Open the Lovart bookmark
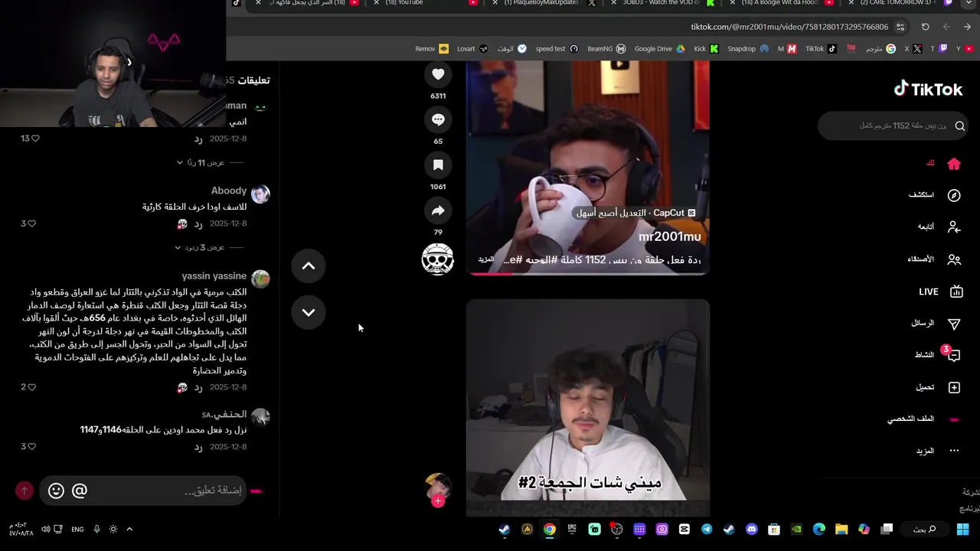The width and height of the screenshot is (980, 551). coord(472,49)
